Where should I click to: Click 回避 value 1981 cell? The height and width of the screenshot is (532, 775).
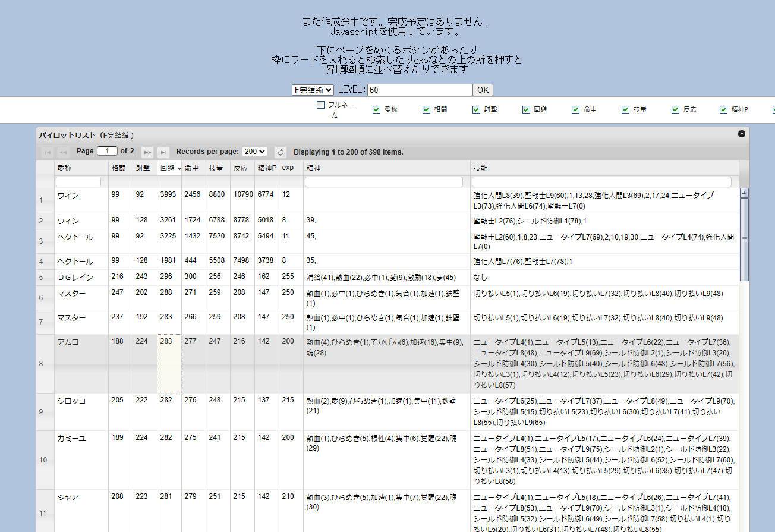tap(169, 262)
